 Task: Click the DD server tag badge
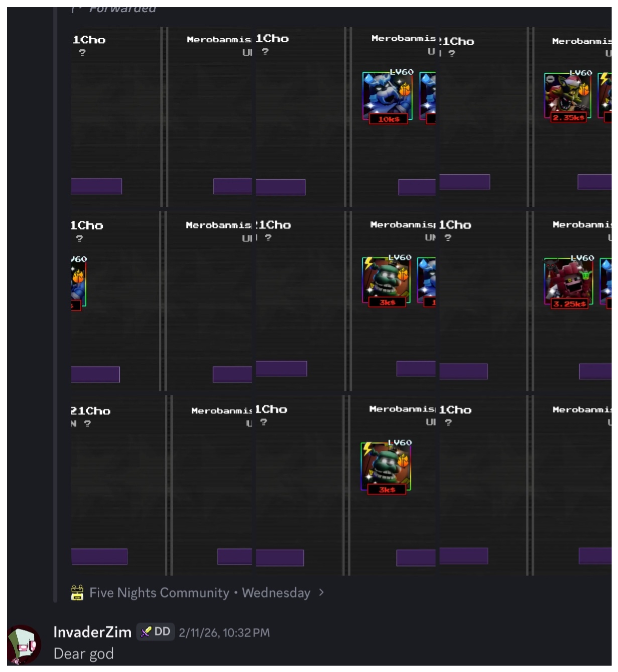click(x=156, y=632)
